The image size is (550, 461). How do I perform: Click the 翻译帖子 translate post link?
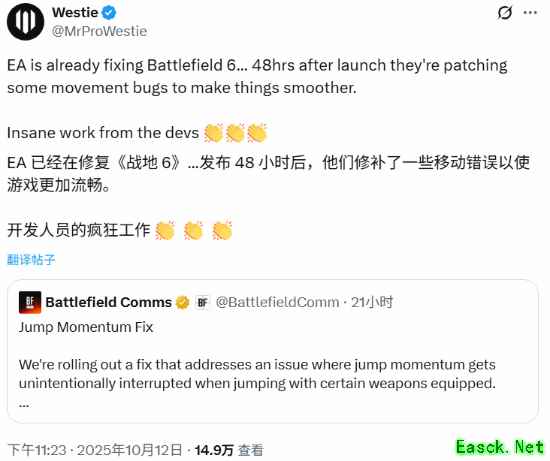(31, 259)
